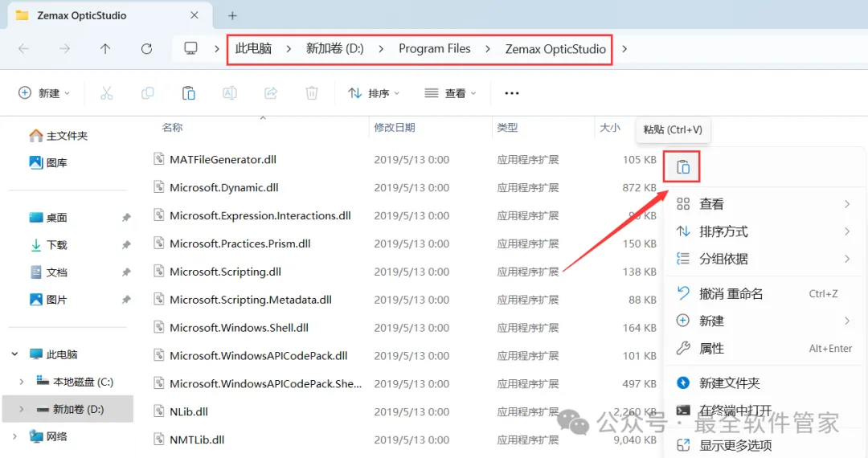868x458 pixels.
Task: Expand the 网络 tree node
Action: click(x=14, y=436)
